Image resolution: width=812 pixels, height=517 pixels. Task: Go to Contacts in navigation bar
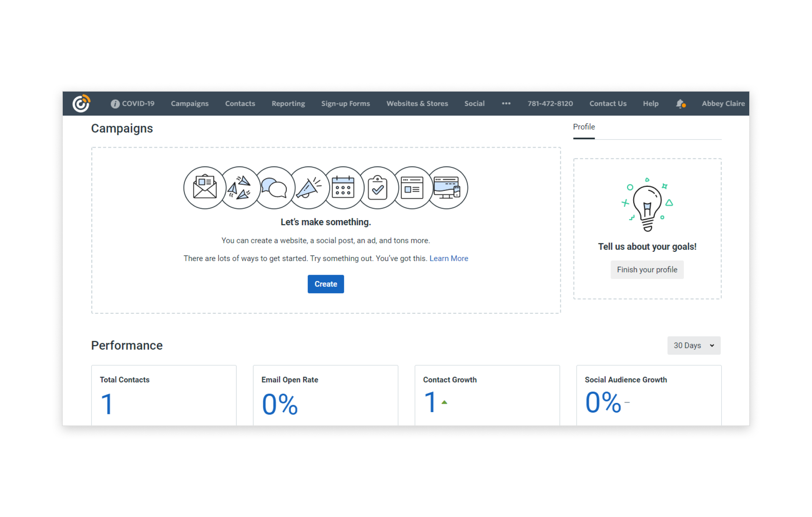[240, 104]
